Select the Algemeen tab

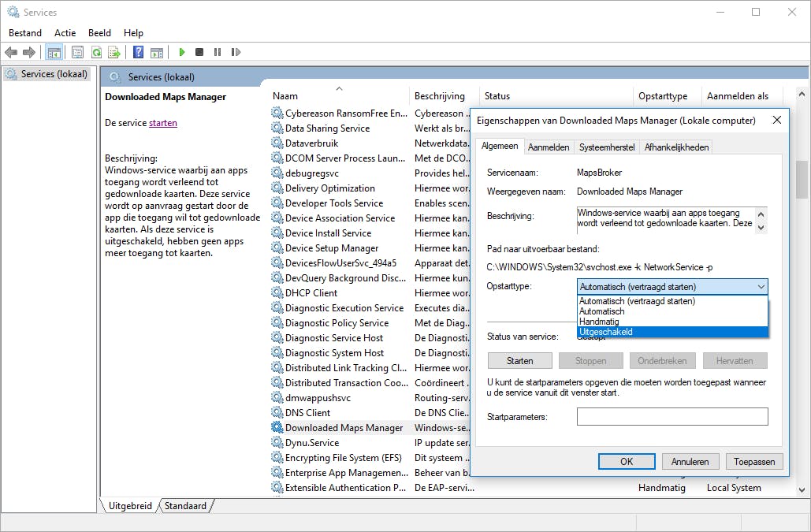pos(500,147)
